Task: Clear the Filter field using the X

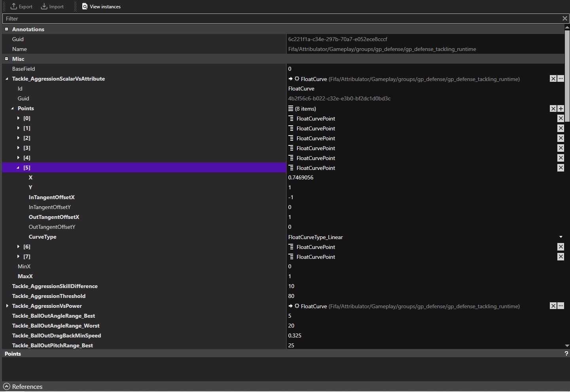Action: click(x=565, y=18)
